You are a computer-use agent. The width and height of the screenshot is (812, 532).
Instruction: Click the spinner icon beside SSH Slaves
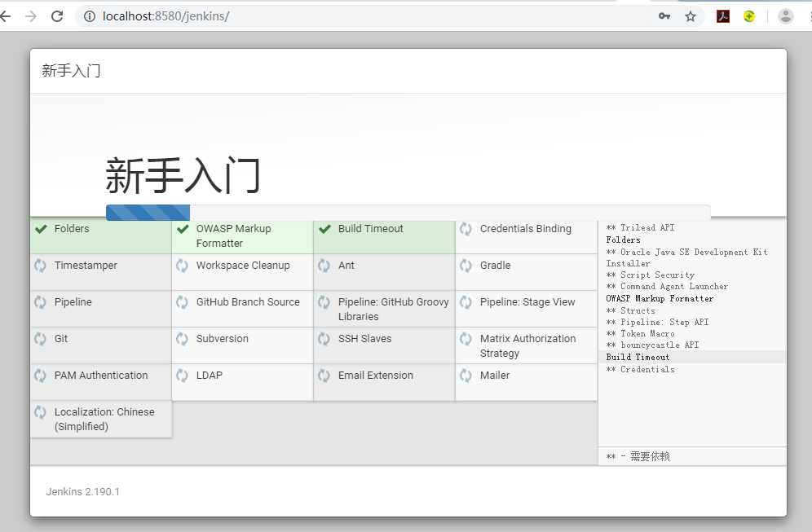click(x=324, y=339)
